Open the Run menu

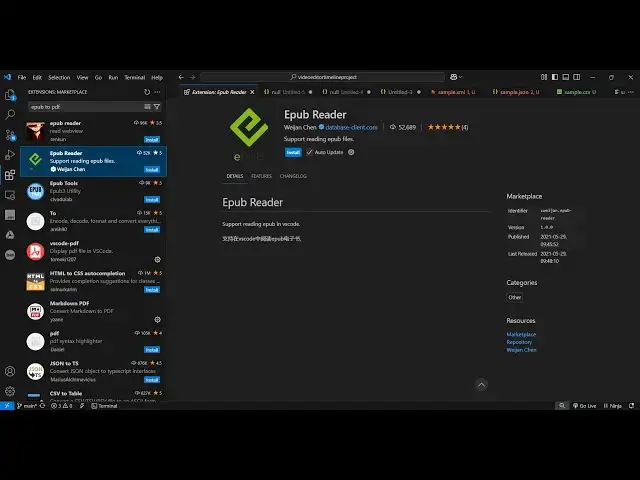coord(113,77)
